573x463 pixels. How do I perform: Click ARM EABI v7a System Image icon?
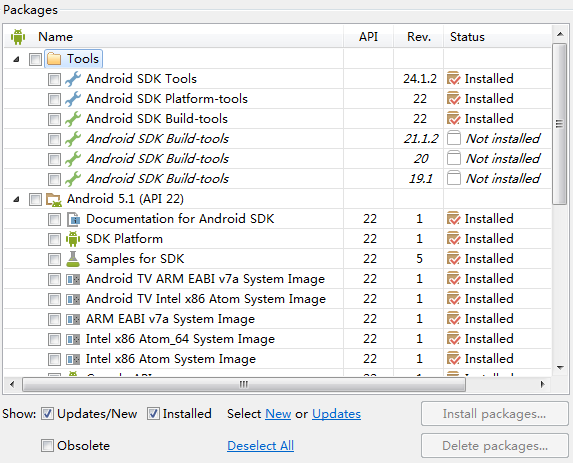point(73,320)
